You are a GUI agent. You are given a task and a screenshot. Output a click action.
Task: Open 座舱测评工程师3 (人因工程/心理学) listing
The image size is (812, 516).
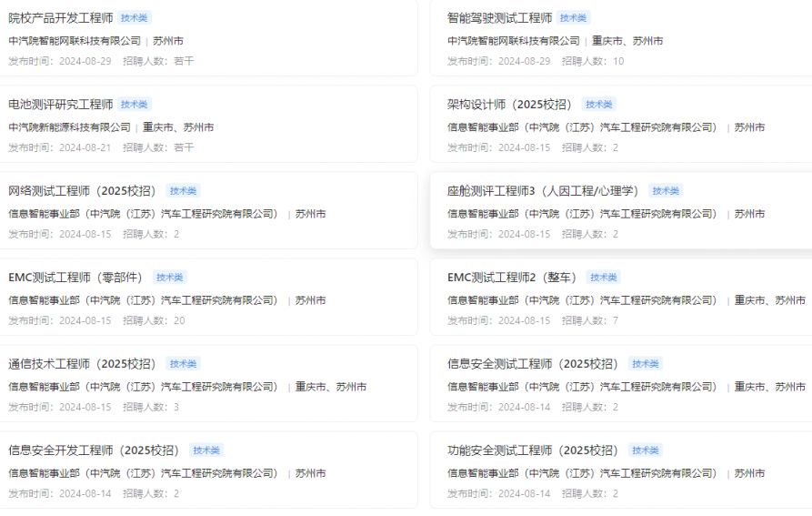point(543,191)
